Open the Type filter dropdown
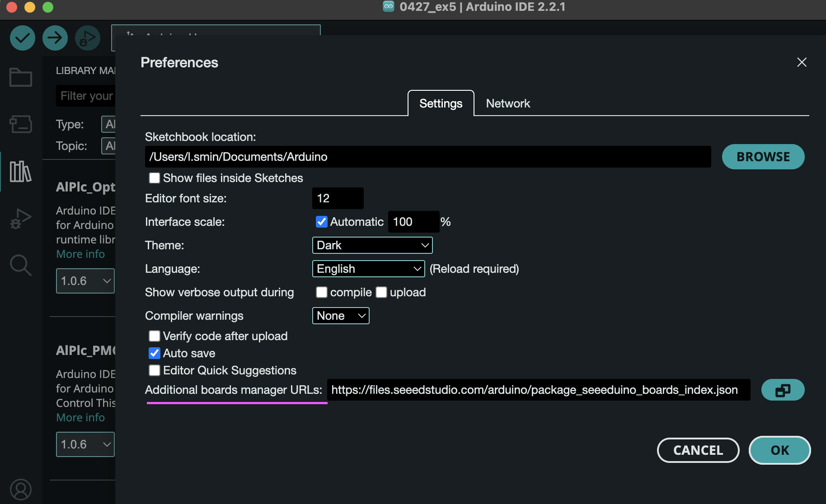Screen dimensions: 826x504 [108, 124]
